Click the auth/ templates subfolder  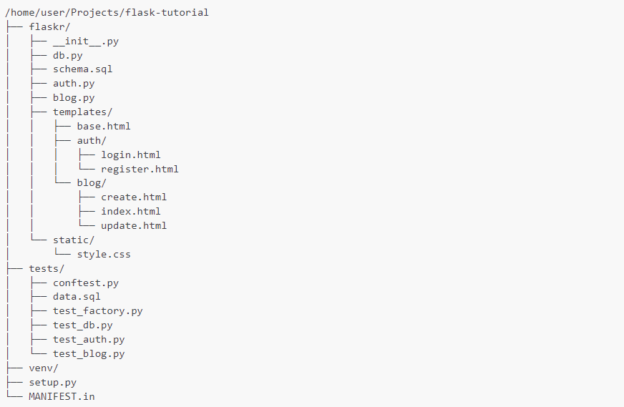pos(91,141)
